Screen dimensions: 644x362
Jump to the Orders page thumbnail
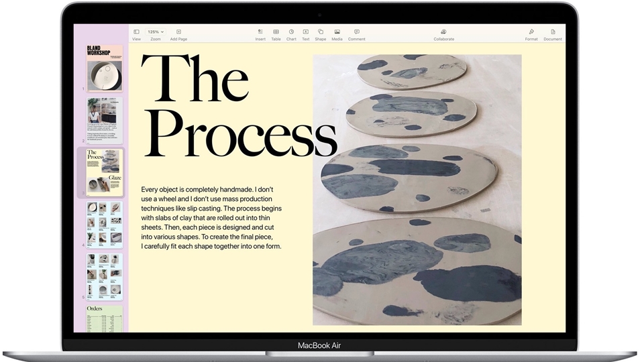point(104,318)
